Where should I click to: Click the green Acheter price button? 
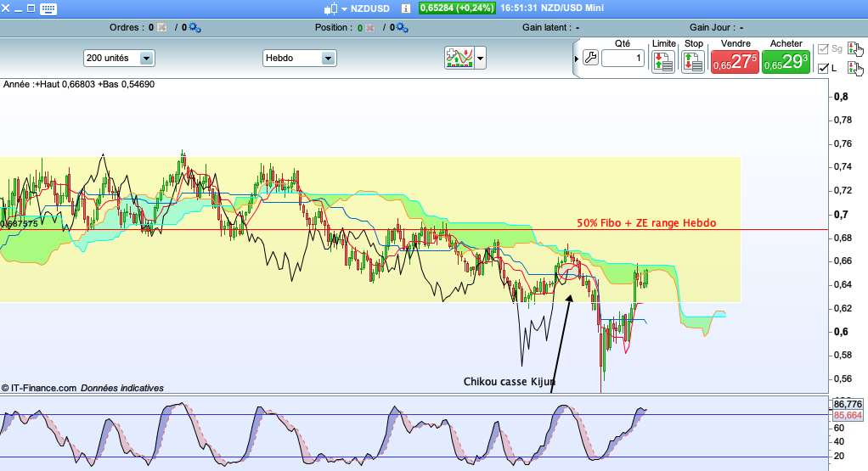[786, 62]
